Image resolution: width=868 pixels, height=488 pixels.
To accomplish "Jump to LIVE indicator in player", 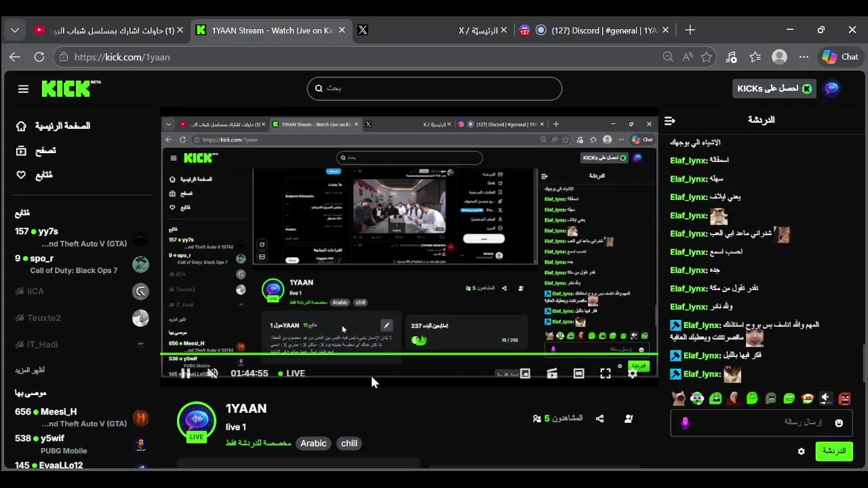I will tap(291, 373).
